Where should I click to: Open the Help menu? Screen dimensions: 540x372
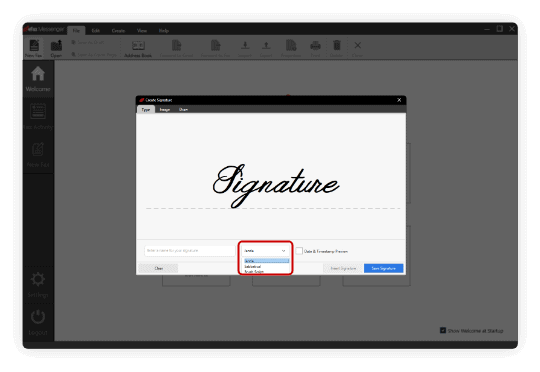point(164,31)
